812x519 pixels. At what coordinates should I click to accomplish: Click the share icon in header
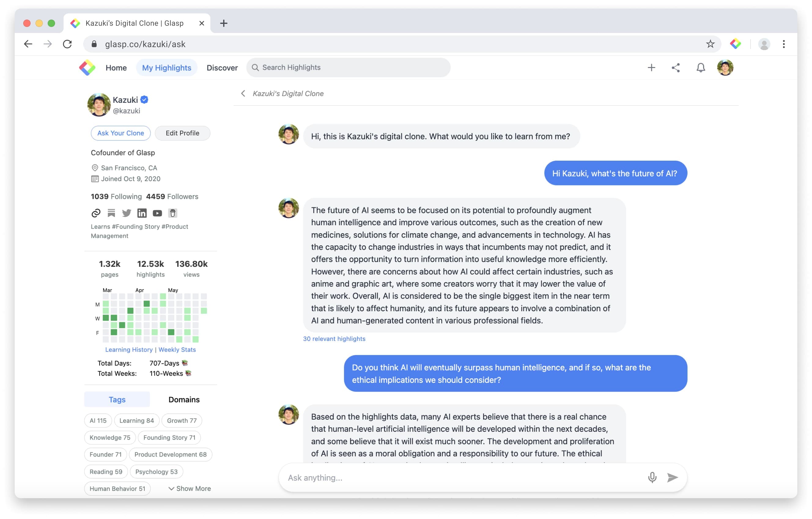[x=675, y=68]
